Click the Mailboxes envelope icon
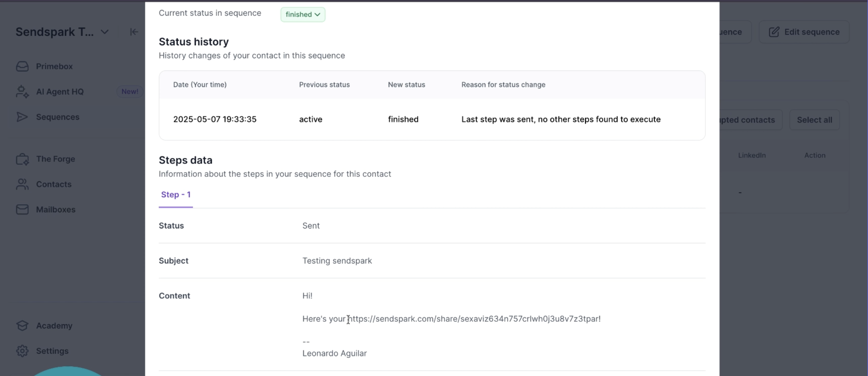868x376 pixels. (22, 210)
